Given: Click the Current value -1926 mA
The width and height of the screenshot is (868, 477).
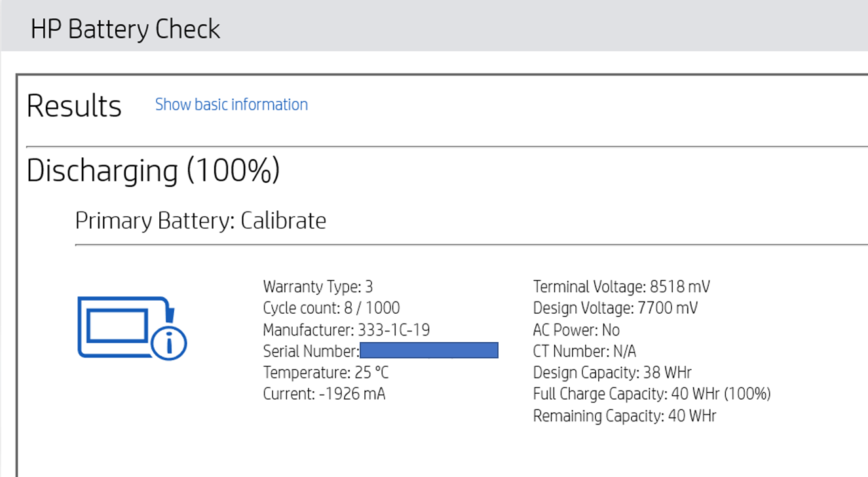Looking at the screenshot, I should point(324,394).
